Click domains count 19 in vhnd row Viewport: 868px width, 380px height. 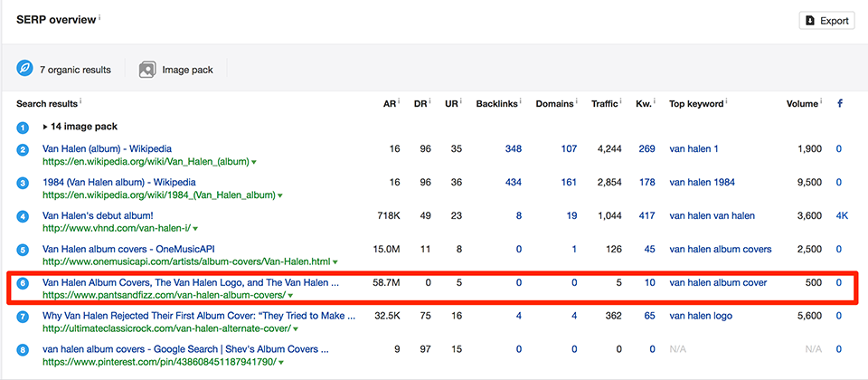coord(571,215)
